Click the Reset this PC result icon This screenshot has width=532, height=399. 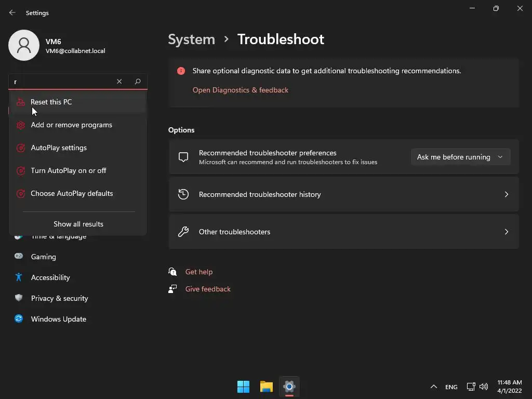coord(21,102)
